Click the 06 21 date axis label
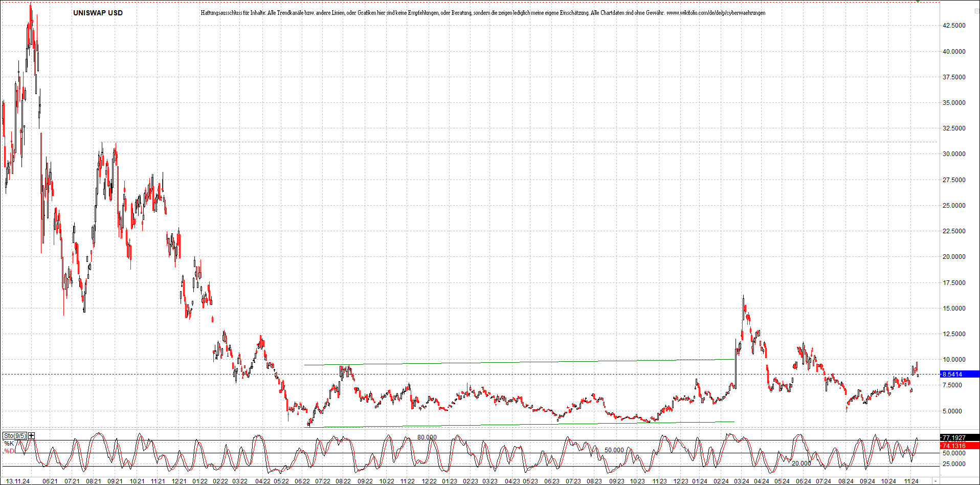 pos(50,481)
